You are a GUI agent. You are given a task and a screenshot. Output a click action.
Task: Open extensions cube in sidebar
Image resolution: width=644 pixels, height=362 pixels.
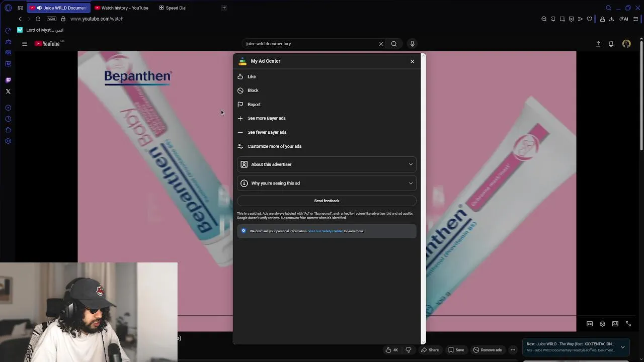click(x=8, y=130)
